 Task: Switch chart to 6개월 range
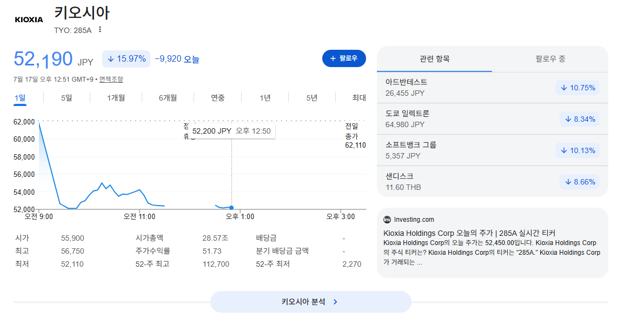coord(168,98)
